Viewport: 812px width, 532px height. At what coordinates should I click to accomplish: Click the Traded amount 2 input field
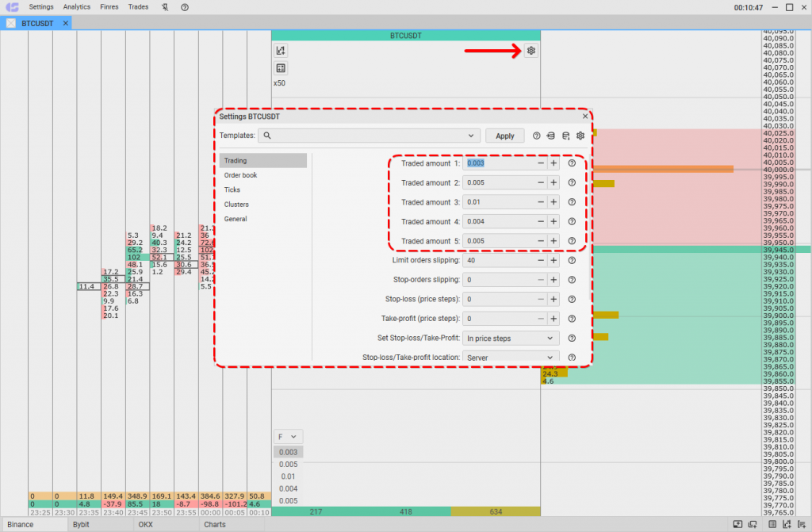(x=498, y=182)
